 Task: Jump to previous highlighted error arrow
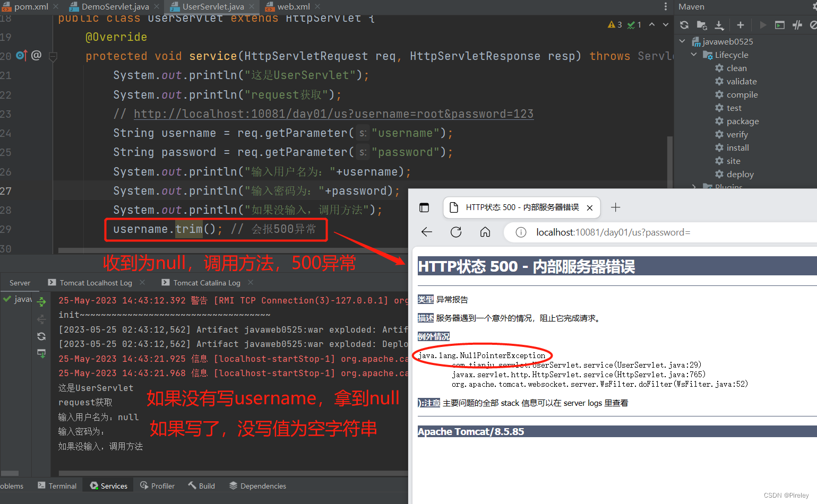tap(652, 24)
